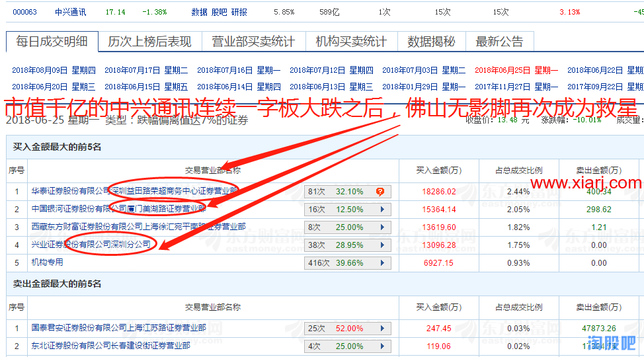Click buy amount 6927.15
Screen dimensions: 644x357
pos(438,263)
